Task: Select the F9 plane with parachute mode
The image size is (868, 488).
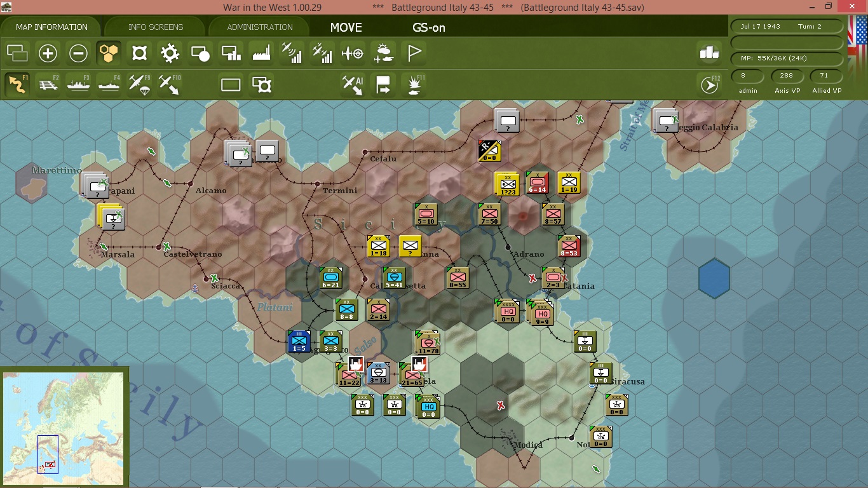Action: coord(139,85)
